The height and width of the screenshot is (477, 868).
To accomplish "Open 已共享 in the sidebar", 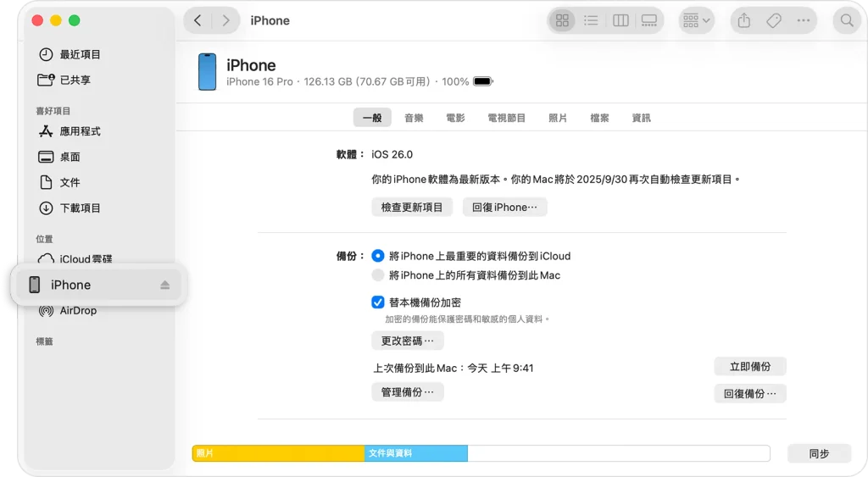I will (x=64, y=80).
